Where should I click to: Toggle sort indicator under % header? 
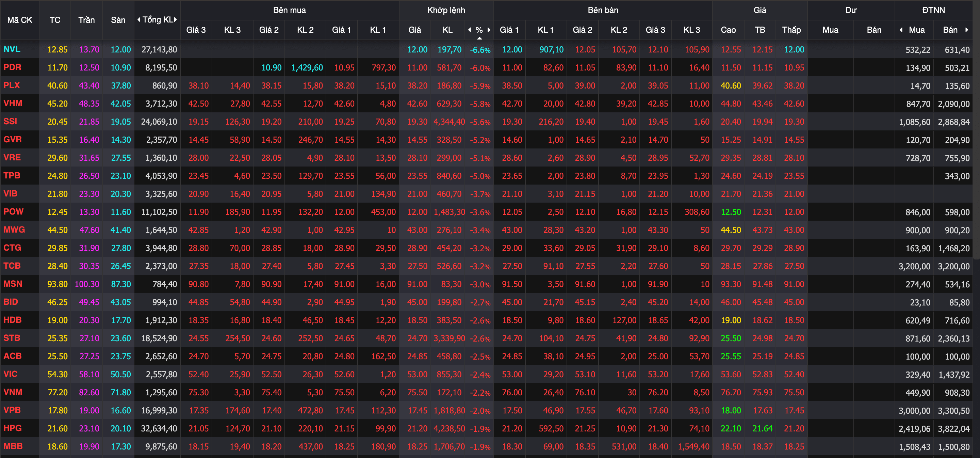479,38
